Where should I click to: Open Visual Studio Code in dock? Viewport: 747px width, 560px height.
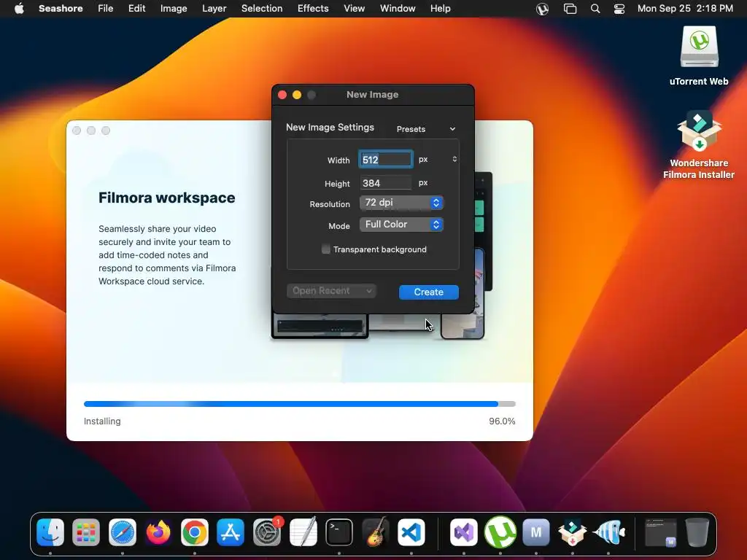point(411,532)
